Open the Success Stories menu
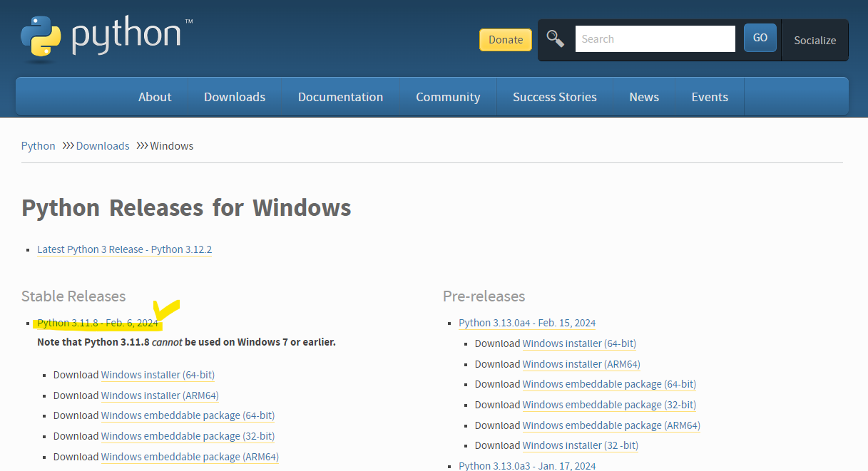The width and height of the screenshot is (868, 471). click(x=554, y=97)
